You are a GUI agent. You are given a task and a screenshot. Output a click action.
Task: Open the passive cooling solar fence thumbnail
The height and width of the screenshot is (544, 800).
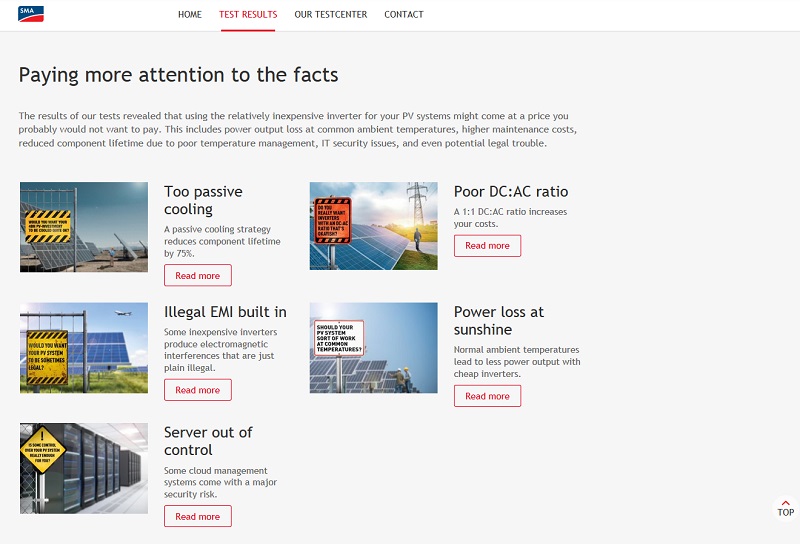tap(84, 227)
